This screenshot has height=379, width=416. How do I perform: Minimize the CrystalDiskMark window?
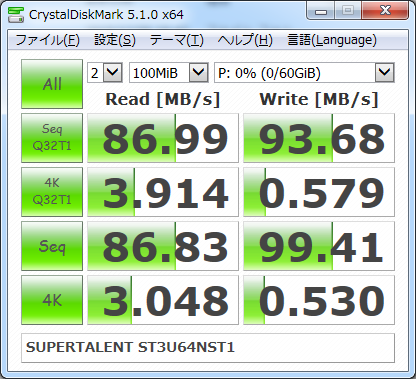coord(321,11)
